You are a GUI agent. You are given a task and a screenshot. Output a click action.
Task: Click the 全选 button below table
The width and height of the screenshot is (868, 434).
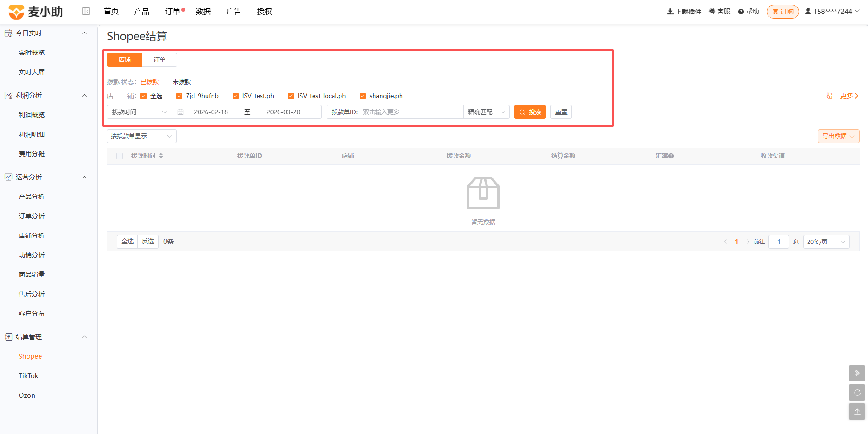[x=127, y=242]
